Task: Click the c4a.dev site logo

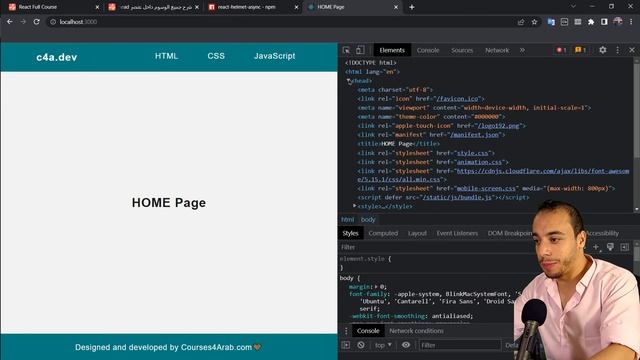Action: coord(57,57)
